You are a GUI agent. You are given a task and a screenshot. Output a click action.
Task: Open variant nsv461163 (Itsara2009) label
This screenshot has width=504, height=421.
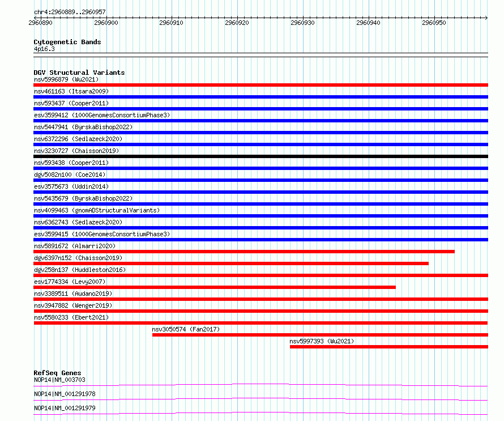(x=71, y=91)
